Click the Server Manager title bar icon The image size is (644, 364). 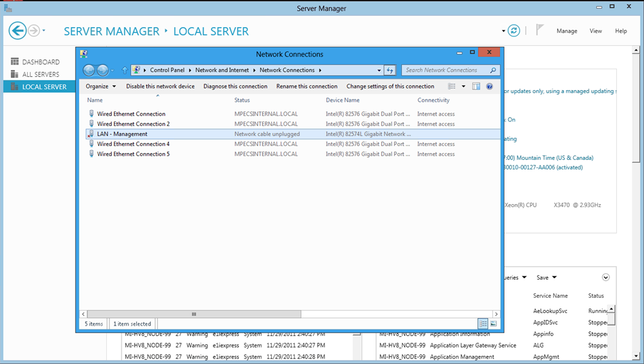click(x=8, y=8)
